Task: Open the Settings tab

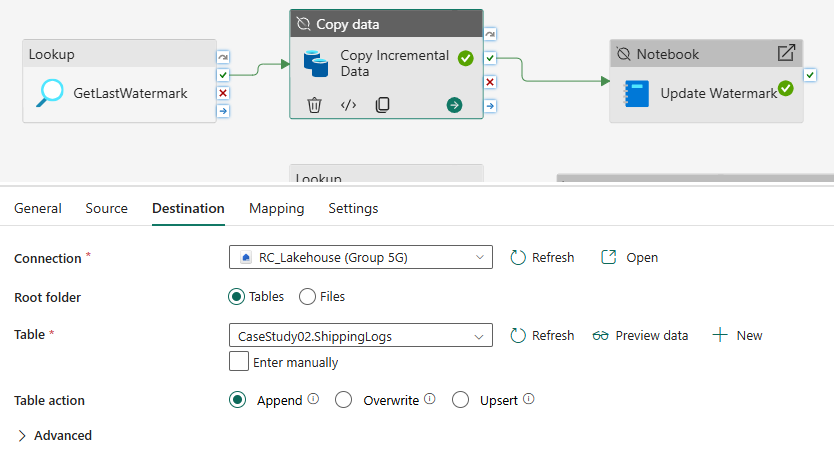Action: [353, 208]
